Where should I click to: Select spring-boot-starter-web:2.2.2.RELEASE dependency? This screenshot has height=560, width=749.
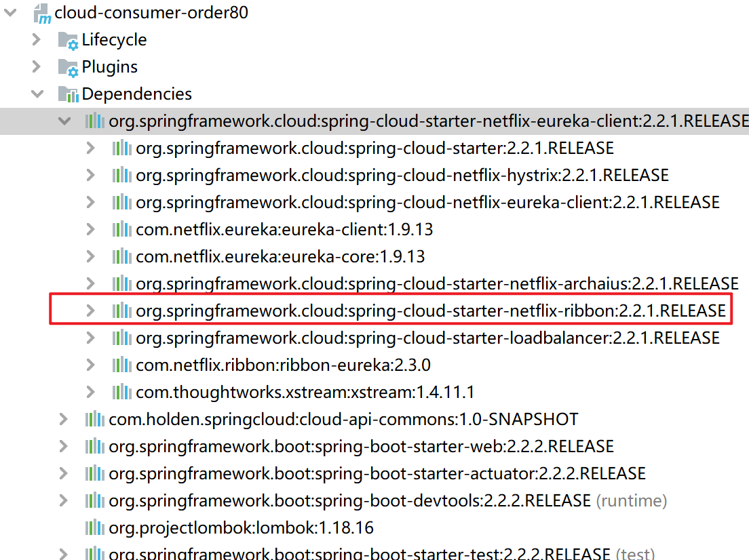361,447
